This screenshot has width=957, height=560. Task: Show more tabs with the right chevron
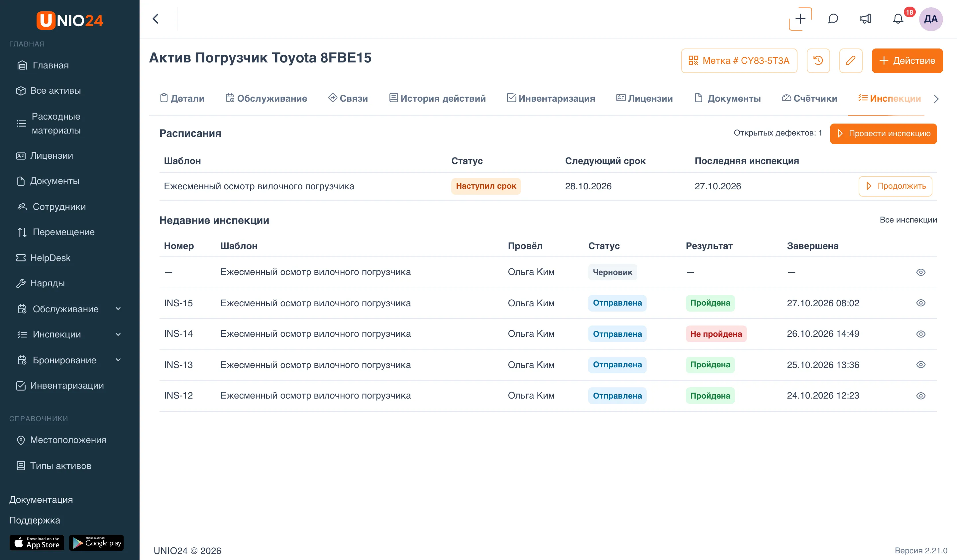click(x=936, y=99)
